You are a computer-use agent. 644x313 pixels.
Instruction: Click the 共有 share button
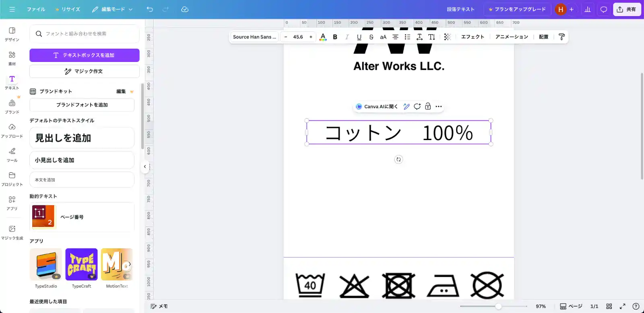click(627, 9)
